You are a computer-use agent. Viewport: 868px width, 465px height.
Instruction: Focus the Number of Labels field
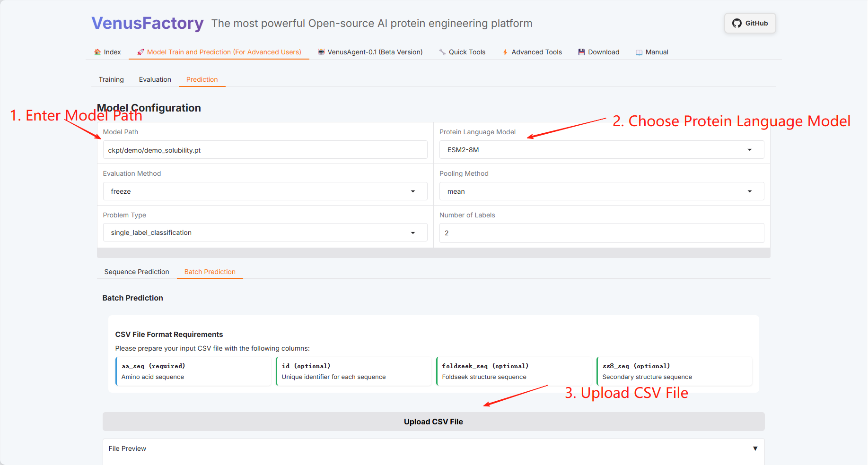point(601,233)
